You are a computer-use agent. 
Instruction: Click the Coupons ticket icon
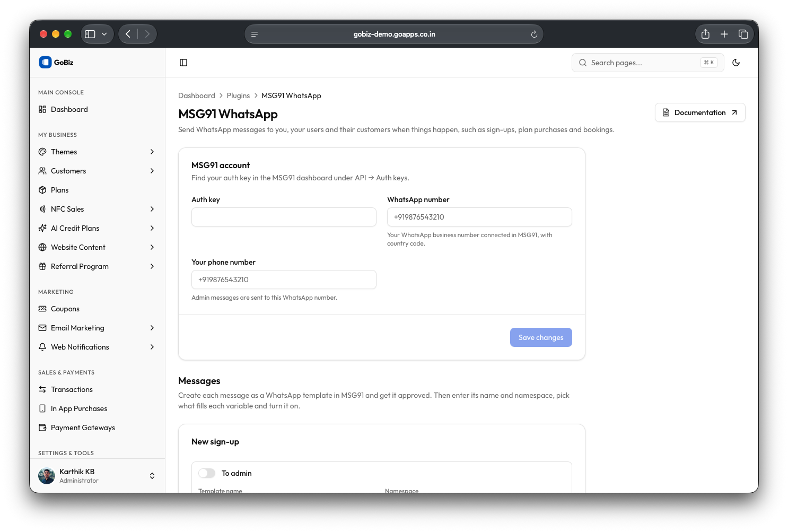coord(42,309)
